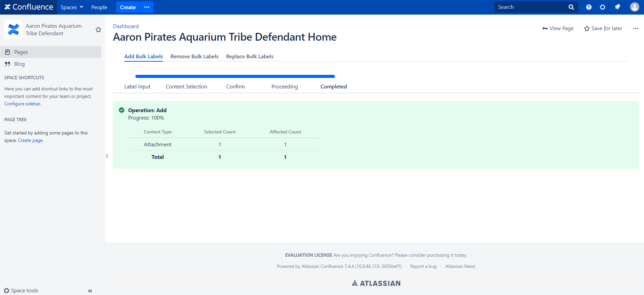
Task: Click the View Page link
Action: [558, 28]
